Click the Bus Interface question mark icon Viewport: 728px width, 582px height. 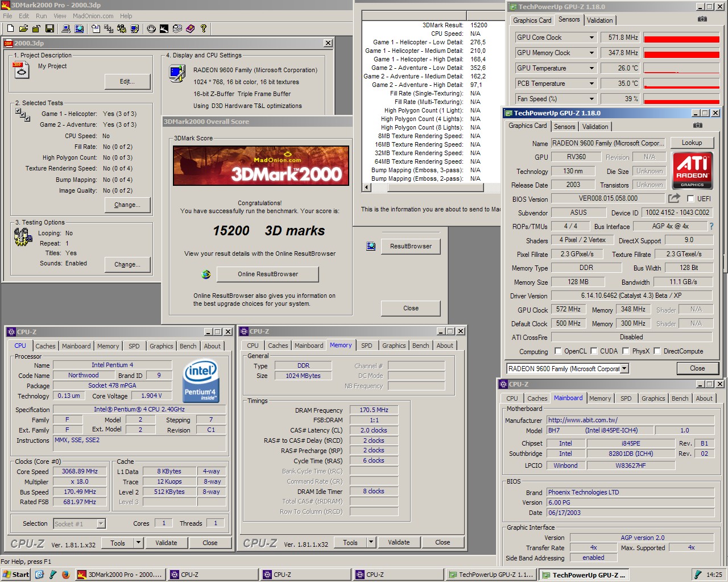(711, 226)
